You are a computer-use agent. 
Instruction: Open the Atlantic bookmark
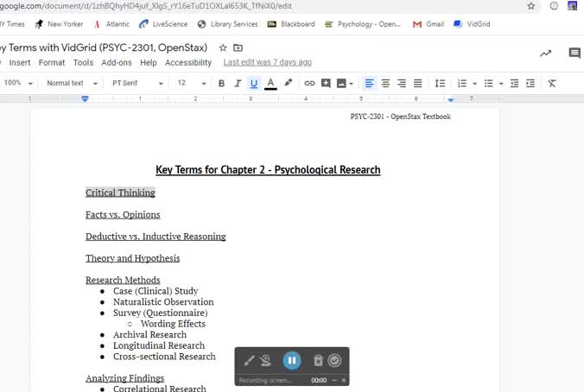pos(111,24)
